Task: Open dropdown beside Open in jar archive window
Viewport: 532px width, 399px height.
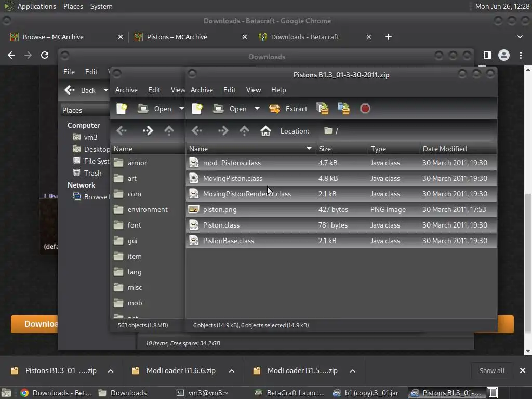Action: click(x=181, y=109)
